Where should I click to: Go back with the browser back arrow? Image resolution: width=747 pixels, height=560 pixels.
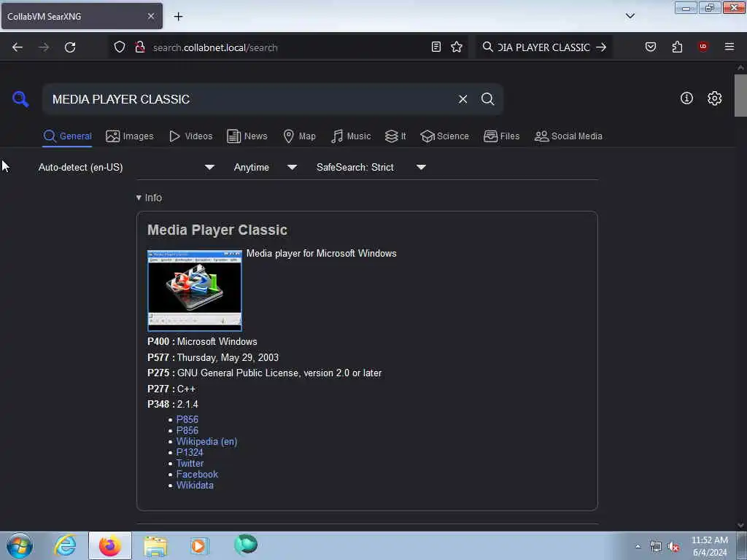(18, 47)
